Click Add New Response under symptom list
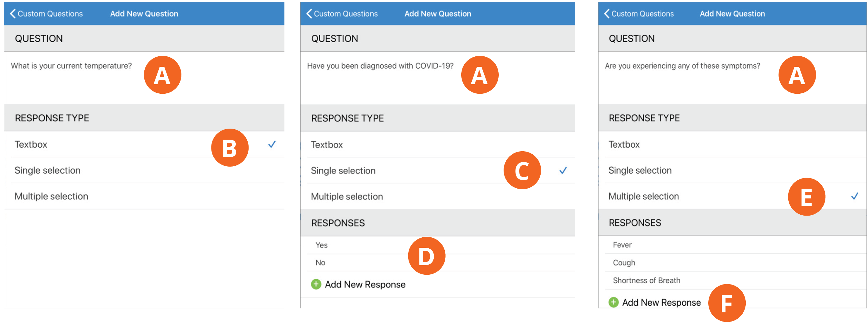Screen dimensions: 868x324 (x=661, y=303)
